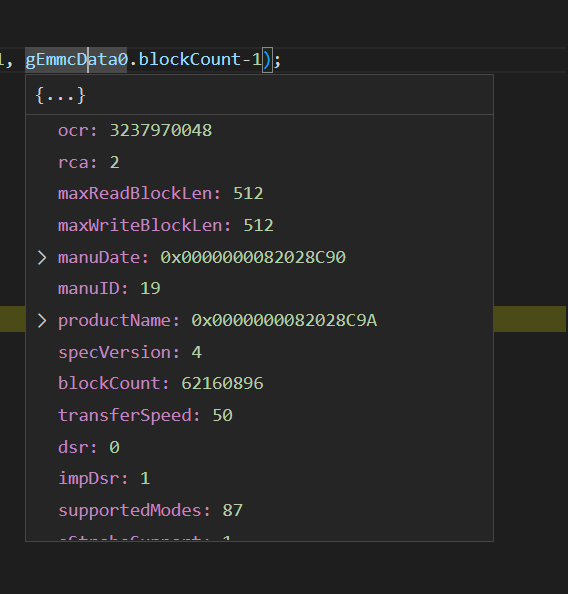This screenshot has width=568, height=594.
Task: Select the productName address value 0x0000000082028C9A
Action: click(284, 321)
